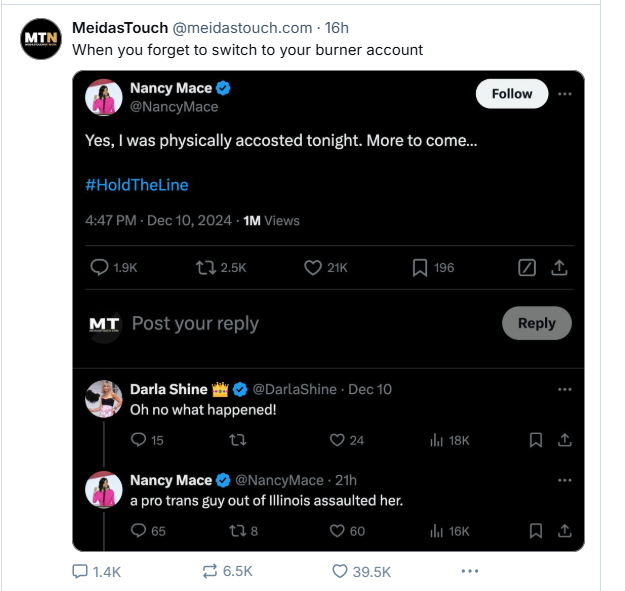The height and width of the screenshot is (591, 625).
Task: Click the Post your reply field
Action: (195, 323)
